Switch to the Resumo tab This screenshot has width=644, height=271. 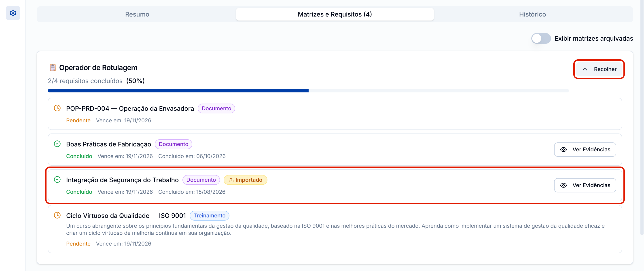pyautogui.click(x=137, y=14)
